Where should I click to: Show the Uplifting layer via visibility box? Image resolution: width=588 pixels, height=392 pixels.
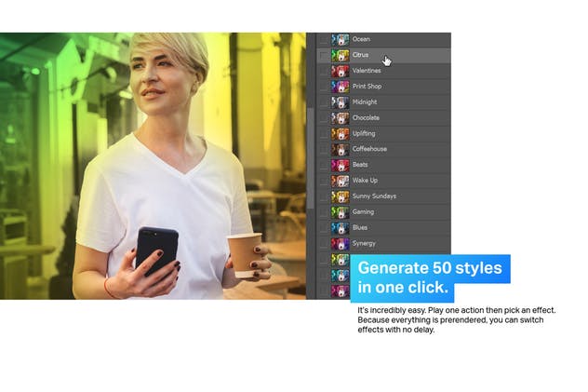click(x=323, y=134)
